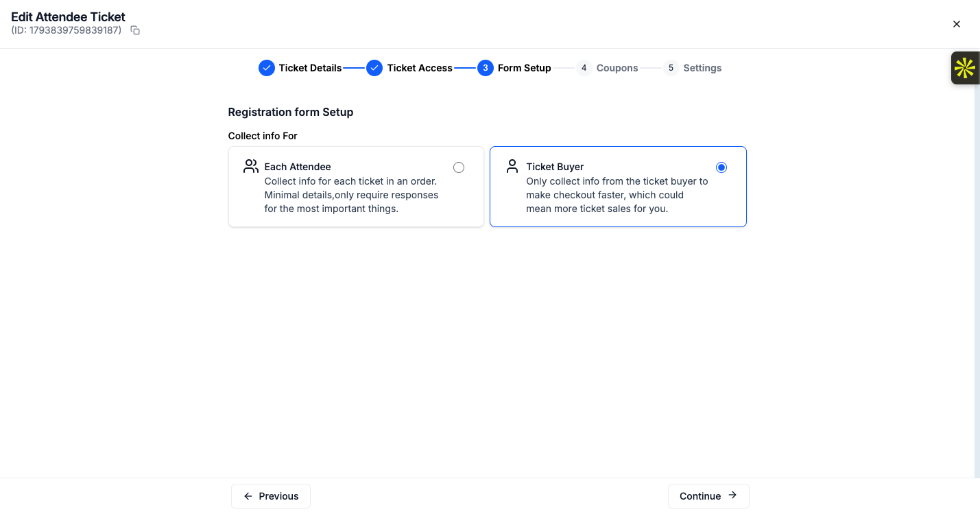Viewport: 980px width, 514px height.
Task: Click the Each Attendee description text
Action: click(351, 195)
